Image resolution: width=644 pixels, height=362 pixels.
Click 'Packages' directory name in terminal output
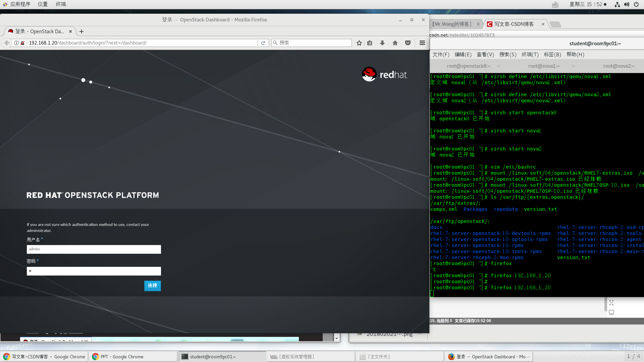coord(475,209)
